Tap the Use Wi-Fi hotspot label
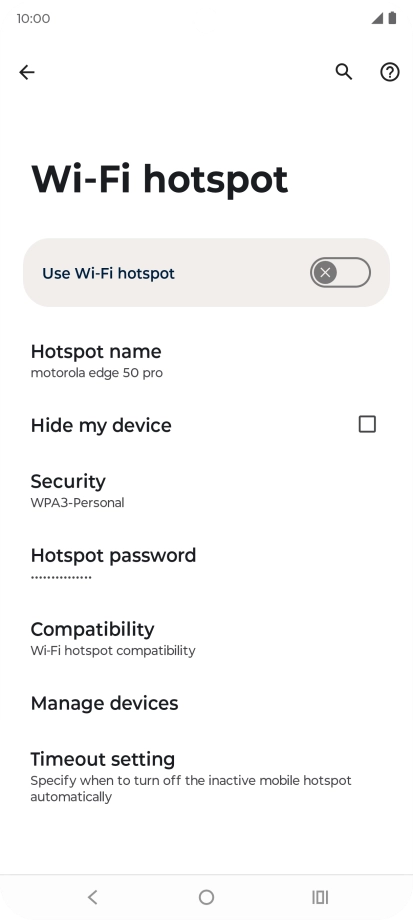Image resolution: width=413 pixels, height=920 pixels. coord(109,273)
